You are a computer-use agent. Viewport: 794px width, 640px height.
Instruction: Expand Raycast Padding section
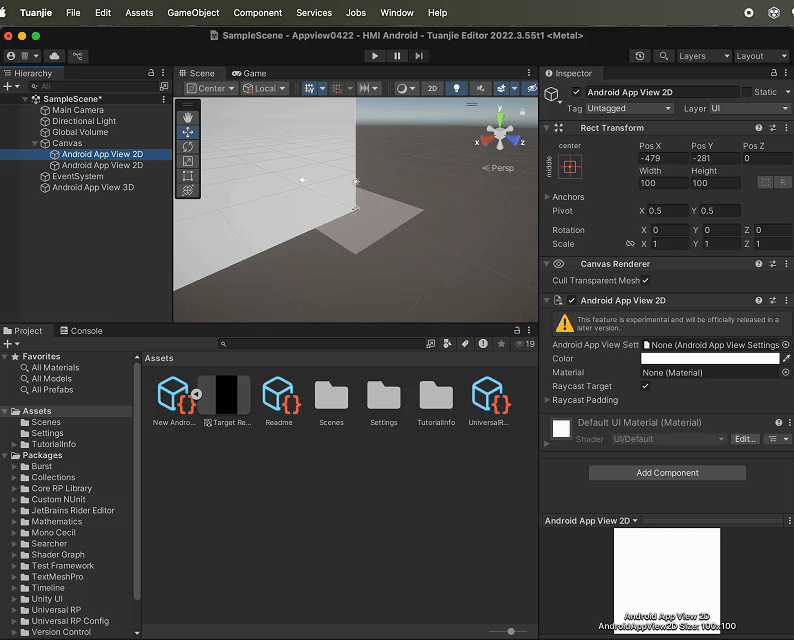click(547, 400)
